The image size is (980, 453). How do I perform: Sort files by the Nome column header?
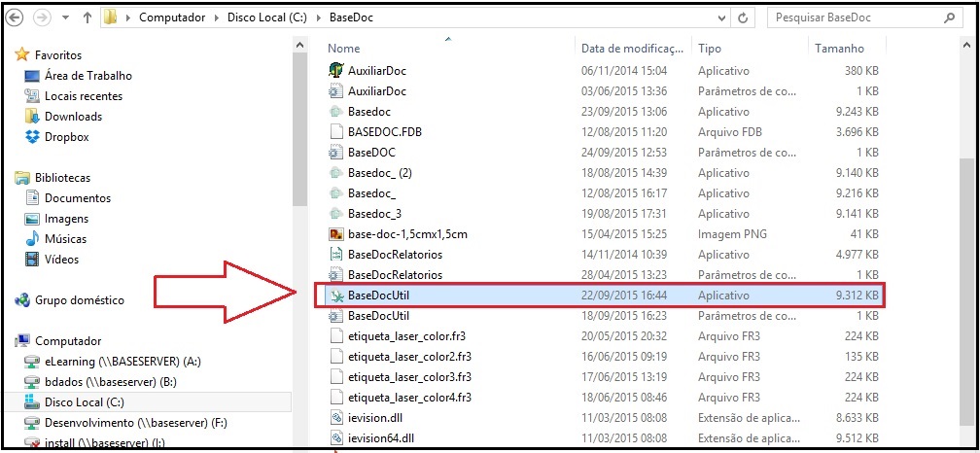point(344,48)
